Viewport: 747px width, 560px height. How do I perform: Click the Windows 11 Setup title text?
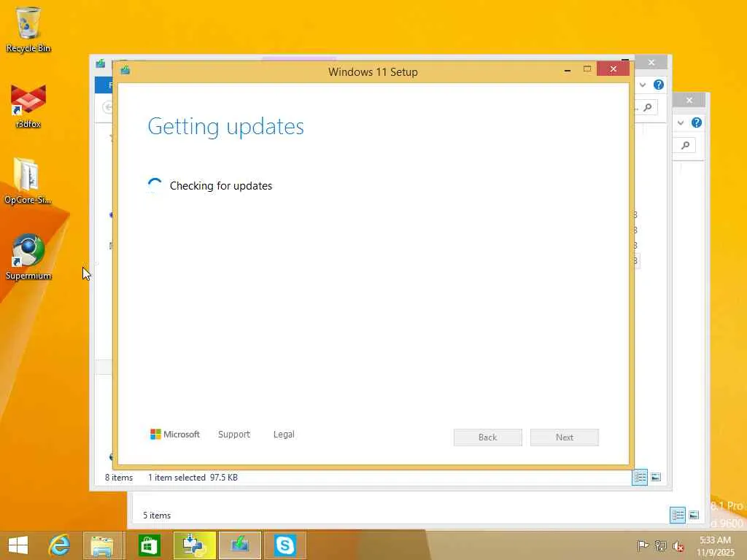pyautogui.click(x=373, y=72)
